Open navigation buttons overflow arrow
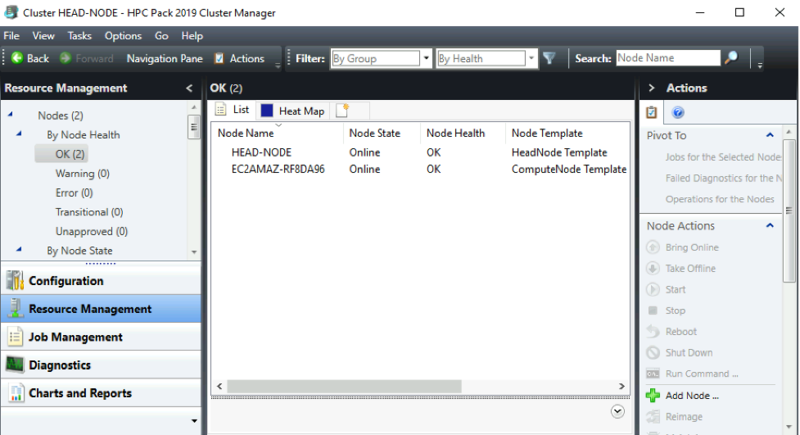Image resolution: width=800 pixels, height=435 pixels. [194, 421]
